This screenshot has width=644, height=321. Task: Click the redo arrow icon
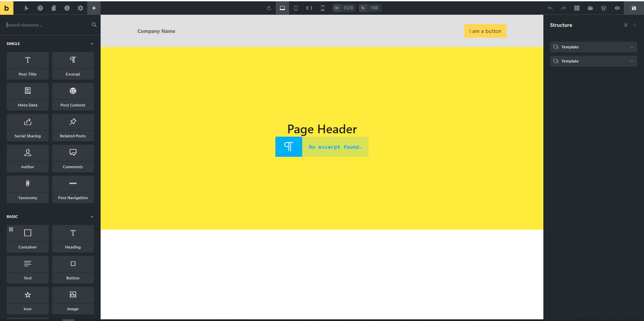point(563,8)
